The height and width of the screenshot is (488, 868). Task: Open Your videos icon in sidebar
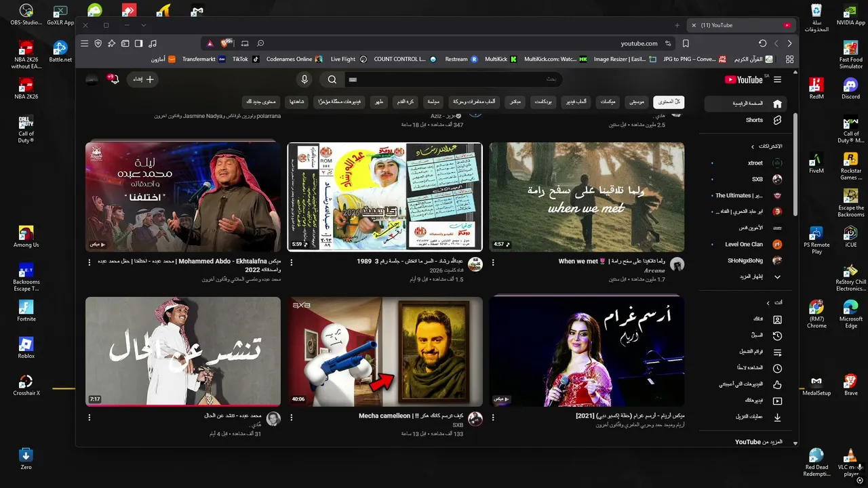[777, 401]
